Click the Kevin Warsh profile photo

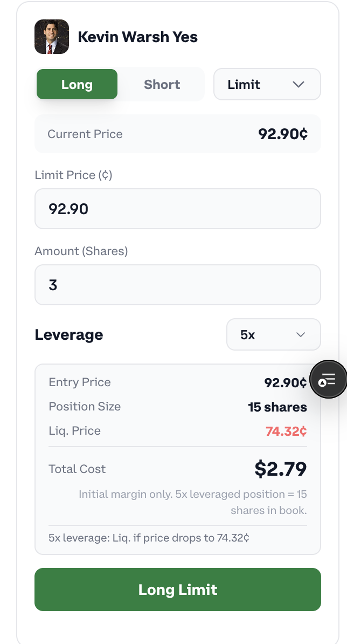coord(52,37)
